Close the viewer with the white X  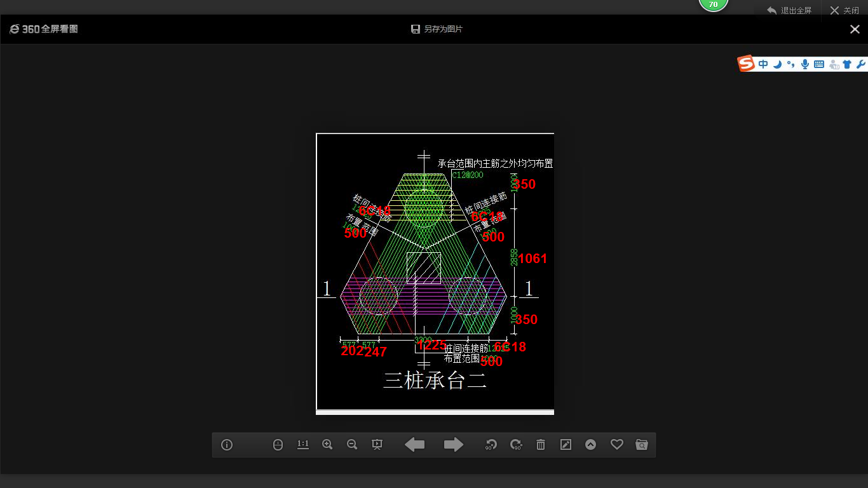855,29
